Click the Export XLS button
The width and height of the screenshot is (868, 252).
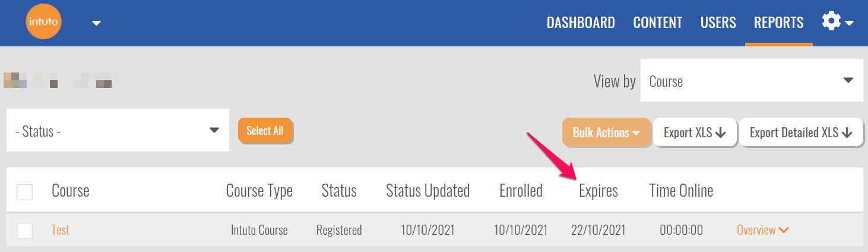[695, 133]
